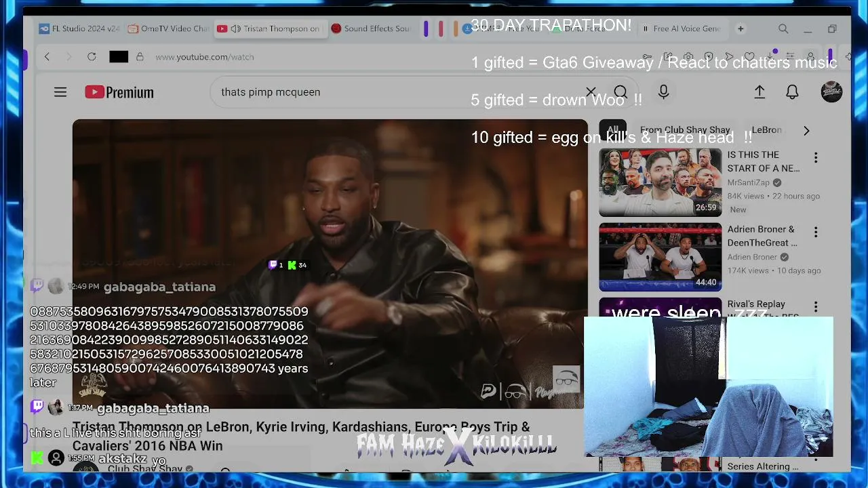Image resolution: width=868 pixels, height=488 pixels.
Task: Click the address bar showing www.youtube.com/watch
Action: click(205, 57)
